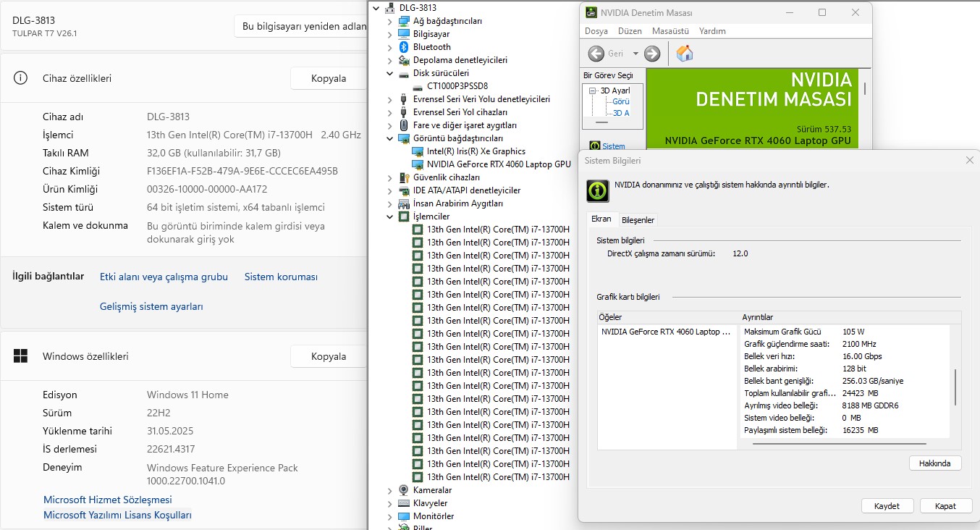Image resolution: width=980 pixels, height=530 pixels.
Task: Collapse Disk sürücüleri category
Action: coord(389,73)
